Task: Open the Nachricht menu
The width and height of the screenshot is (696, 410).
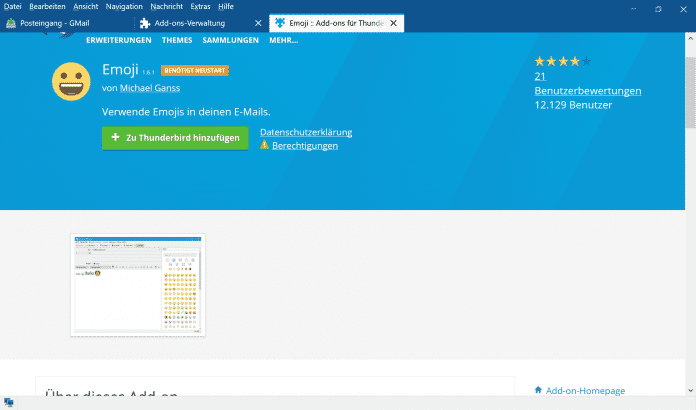Action: click(x=166, y=6)
